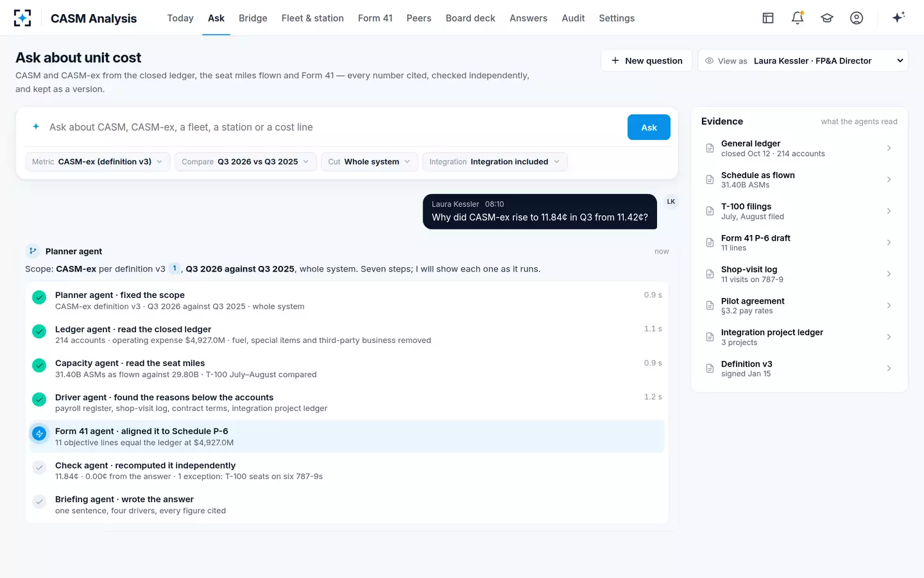Click the Pilot agreement document icon
The image size is (924, 578).
(710, 306)
